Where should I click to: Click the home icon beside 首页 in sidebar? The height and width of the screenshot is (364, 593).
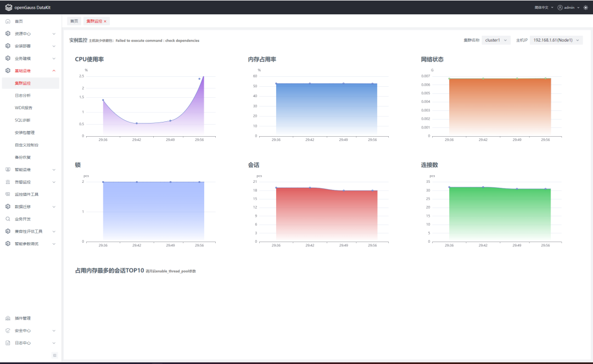8,21
